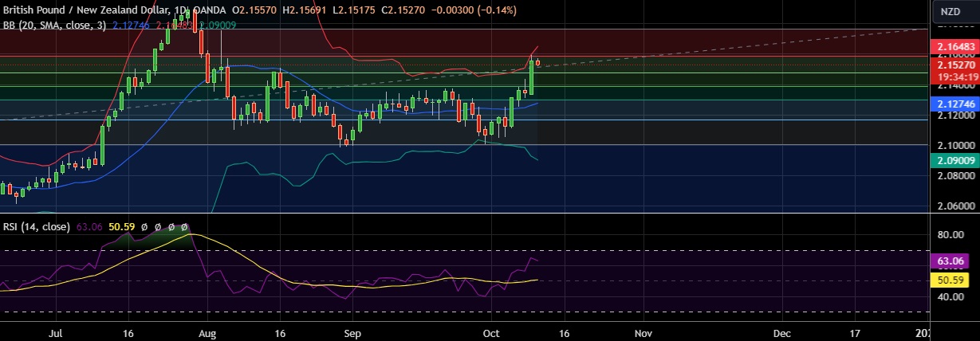Viewport: 980px width, 341px height.
Task: Click the Jul label on the time axis
Action: [x=56, y=332]
